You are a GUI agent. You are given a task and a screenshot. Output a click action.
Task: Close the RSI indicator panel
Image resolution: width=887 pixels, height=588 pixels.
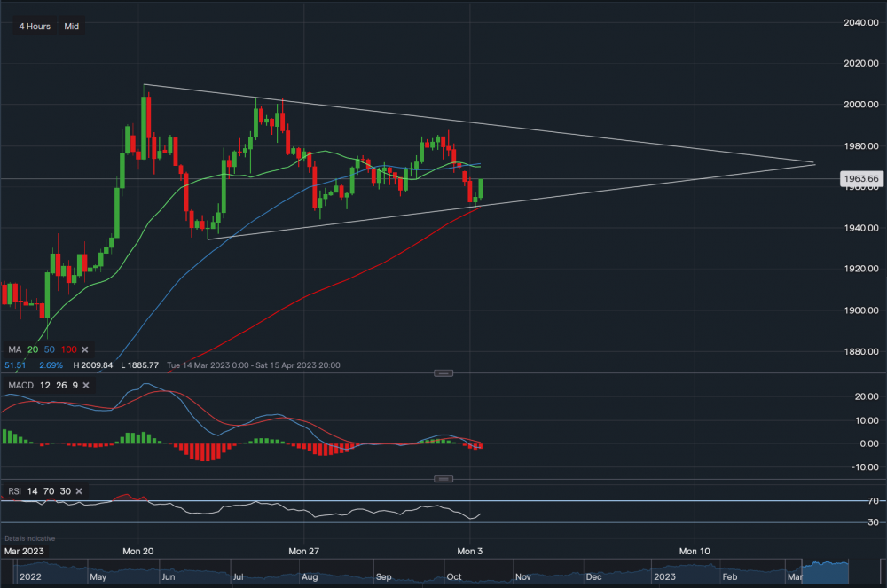pos(79,490)
